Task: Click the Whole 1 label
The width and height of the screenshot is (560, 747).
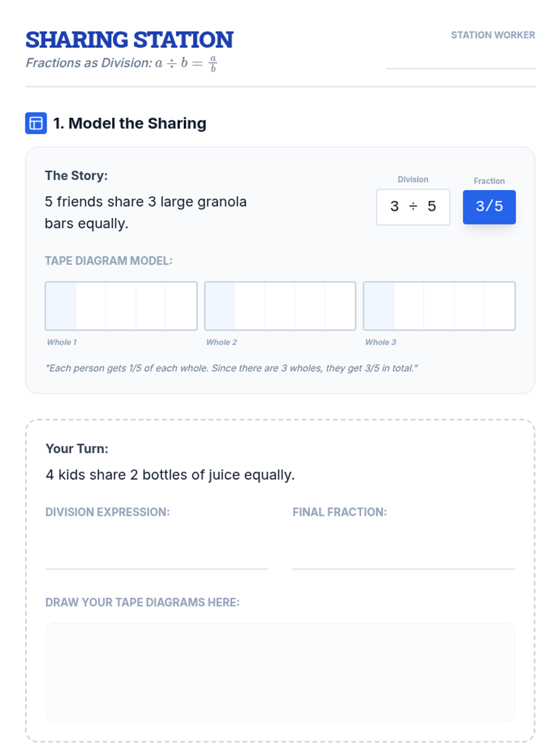Action: [x=62, y=342]
